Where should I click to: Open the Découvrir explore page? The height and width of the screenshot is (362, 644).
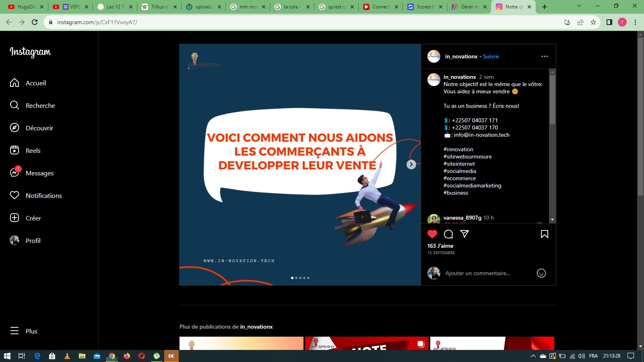click(x=39, y=128)
